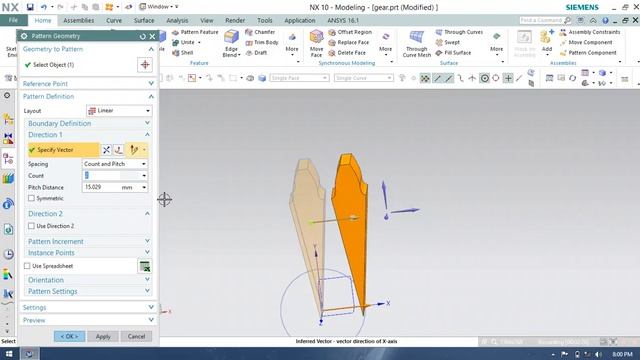This screenshot has height=360, width=640.
Task: Select the Unite tool
Action: pyautogui.click(x=187, y=42)
